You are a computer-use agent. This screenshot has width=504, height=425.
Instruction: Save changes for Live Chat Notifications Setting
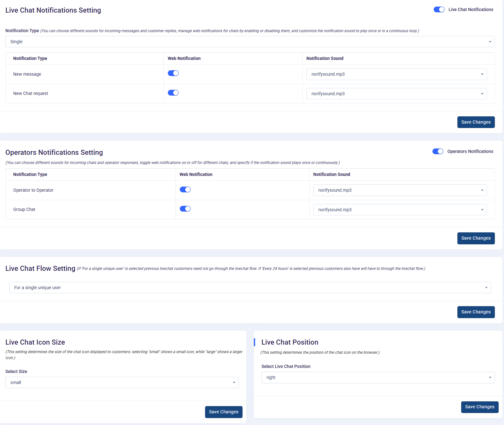tap(476, 122)
